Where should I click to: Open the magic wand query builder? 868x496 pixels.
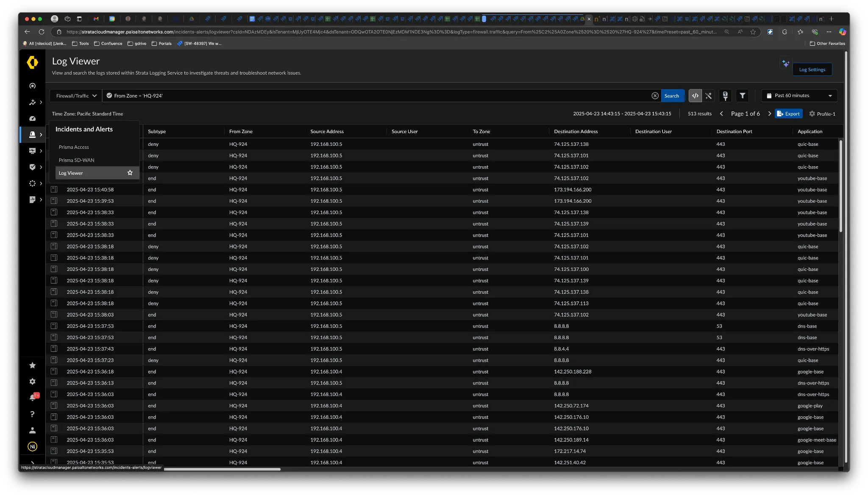pos(709,96)
